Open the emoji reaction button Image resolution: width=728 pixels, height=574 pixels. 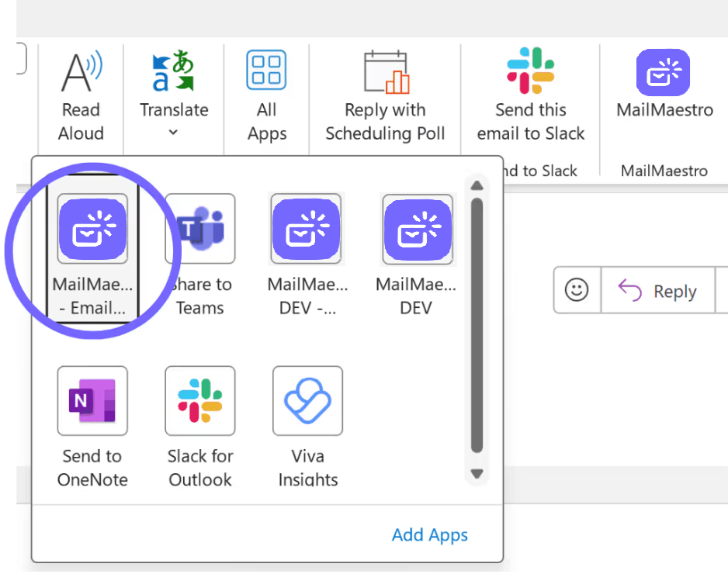tap(577, 290)
